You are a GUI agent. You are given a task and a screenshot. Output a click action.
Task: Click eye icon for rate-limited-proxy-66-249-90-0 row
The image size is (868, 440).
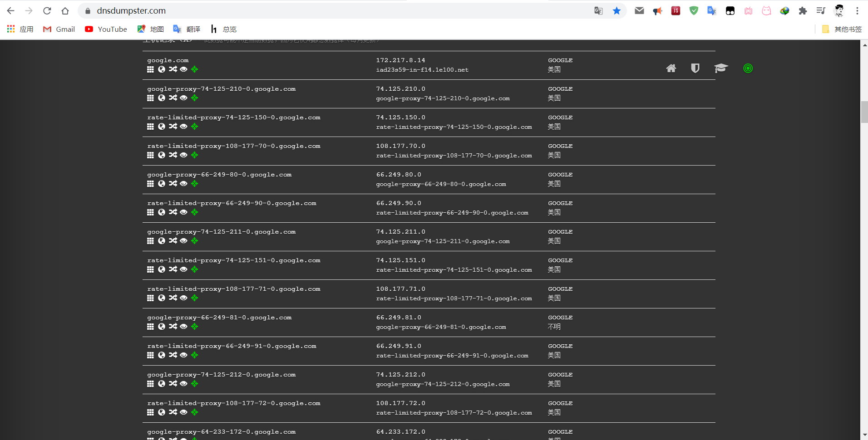point(183,212)
